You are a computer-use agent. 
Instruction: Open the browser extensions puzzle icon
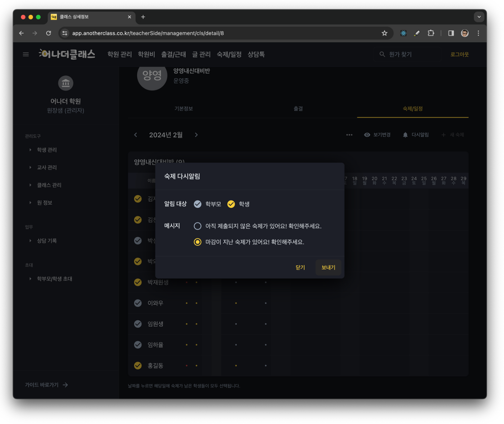coord(431,33)
